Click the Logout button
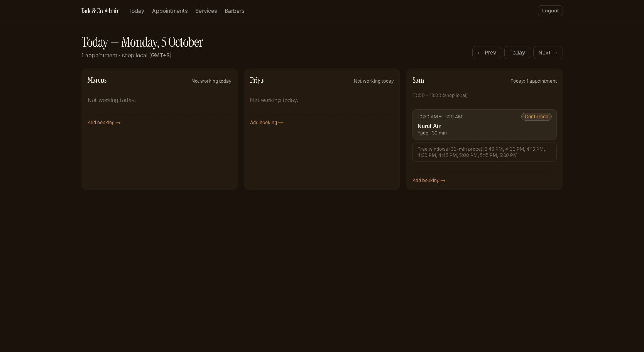Image resolution: width=644 pixels, height=352 pixels. [x=550, y=11]
